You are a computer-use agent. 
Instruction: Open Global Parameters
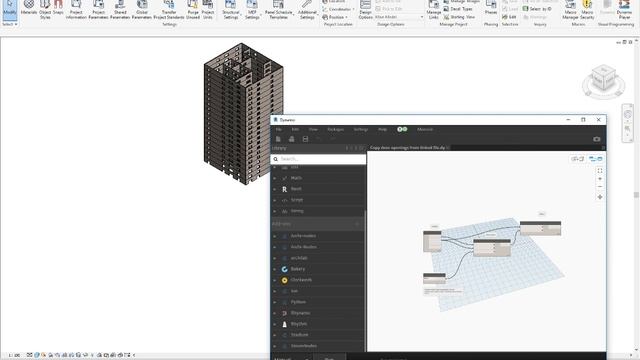click(x=142, y=9)
